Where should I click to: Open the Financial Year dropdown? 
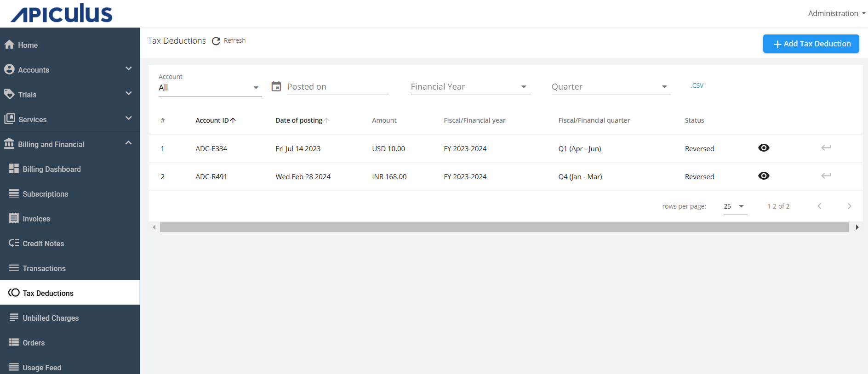(469, 87)
